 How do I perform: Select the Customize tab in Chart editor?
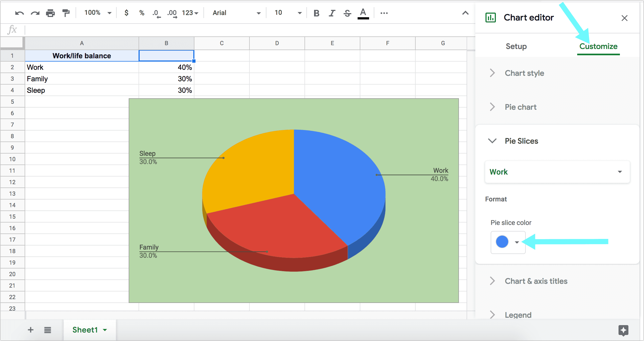click(x=597, y=46)
